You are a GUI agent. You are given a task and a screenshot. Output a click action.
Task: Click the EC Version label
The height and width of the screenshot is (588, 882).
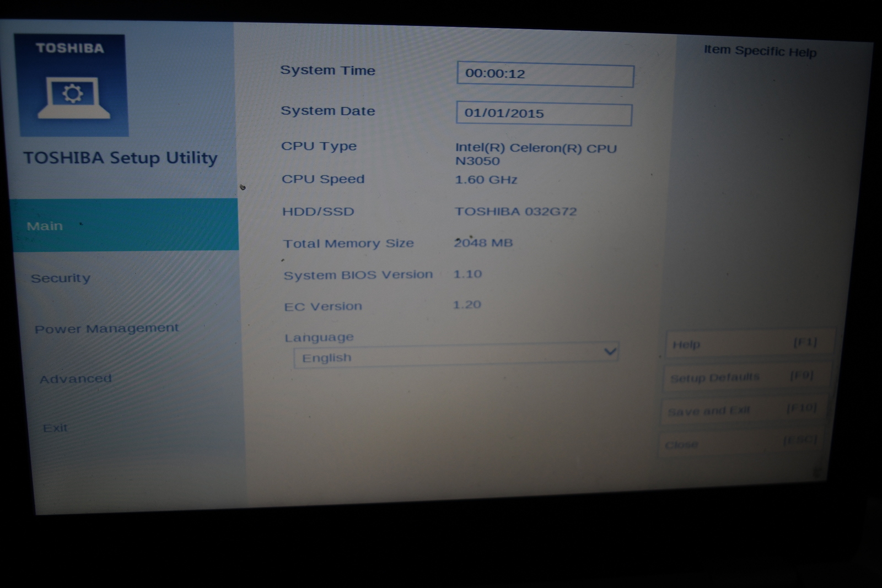pyautogui.click(x=323, y=306)
